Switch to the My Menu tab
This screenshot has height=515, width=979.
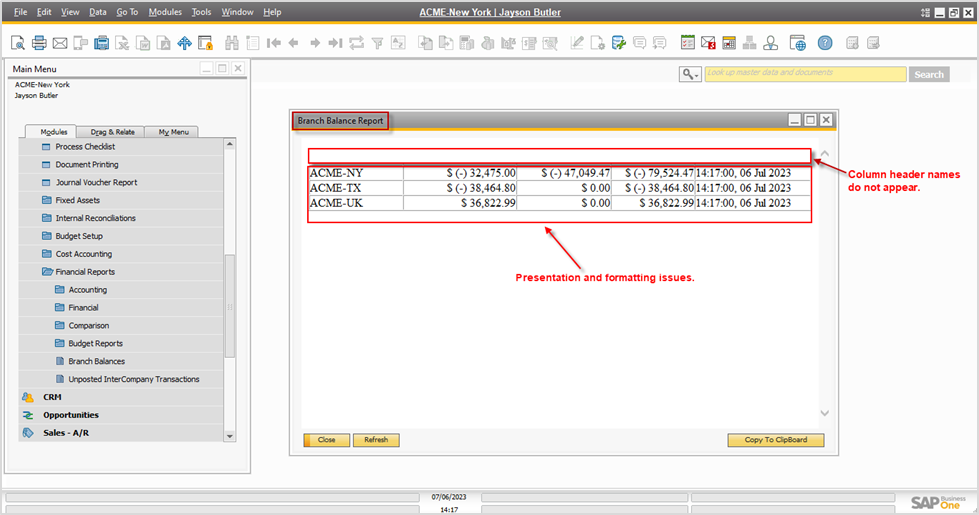pyautogui.click(x=170, y=132)
